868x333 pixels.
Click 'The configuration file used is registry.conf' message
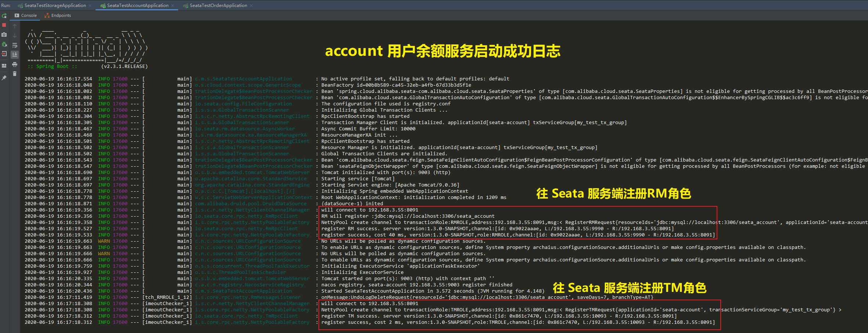click(386, 104)
